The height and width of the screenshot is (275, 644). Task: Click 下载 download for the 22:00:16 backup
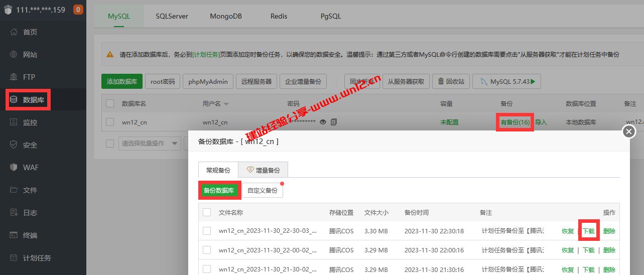[588, 250]
